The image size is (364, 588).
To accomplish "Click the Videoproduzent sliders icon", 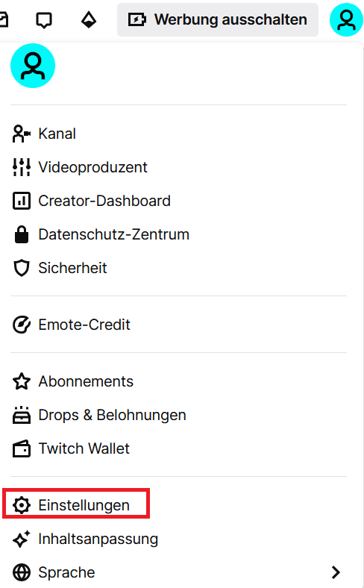I will point(22,167).
